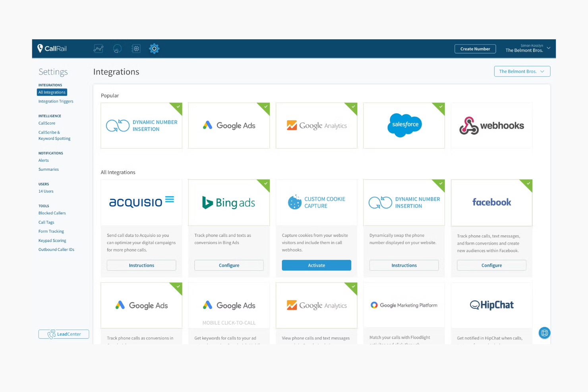Open Keypad Scoring under Tools
This screenshot has width=588, height=392.
52,240
